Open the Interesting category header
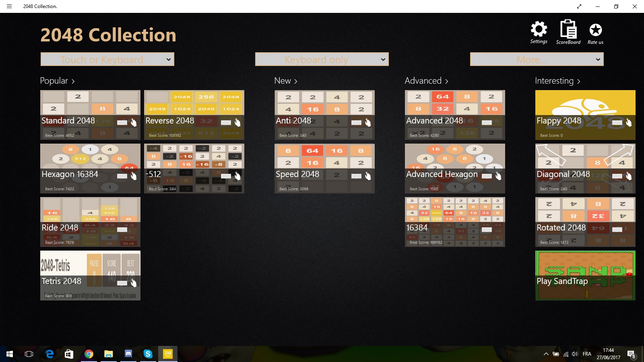 click(557, 81)
